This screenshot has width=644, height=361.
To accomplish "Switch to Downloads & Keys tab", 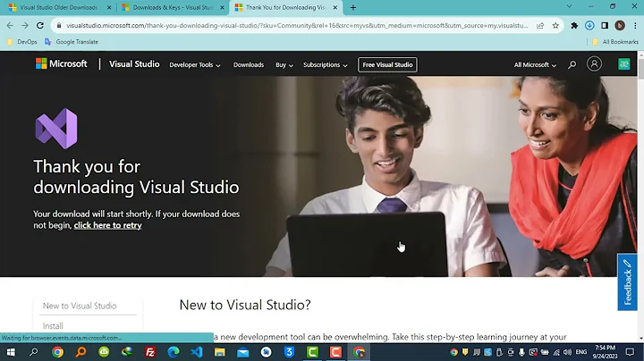I will pyautogui.click(x=173, y=7).
